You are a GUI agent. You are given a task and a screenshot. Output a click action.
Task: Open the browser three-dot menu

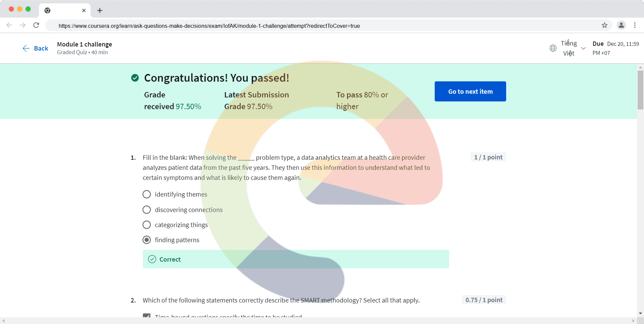click(635, 25)
